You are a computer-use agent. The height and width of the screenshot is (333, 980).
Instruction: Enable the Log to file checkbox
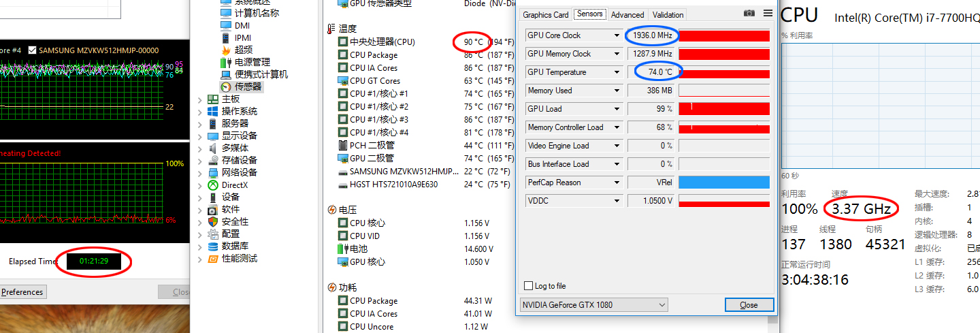coord(529,286)
